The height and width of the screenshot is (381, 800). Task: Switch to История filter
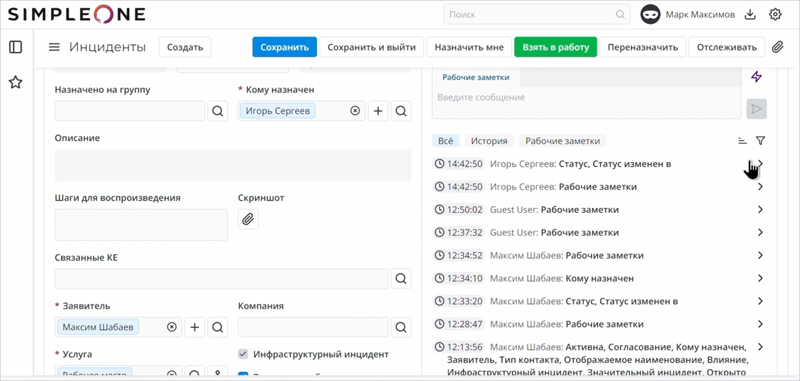pos(489,141)
